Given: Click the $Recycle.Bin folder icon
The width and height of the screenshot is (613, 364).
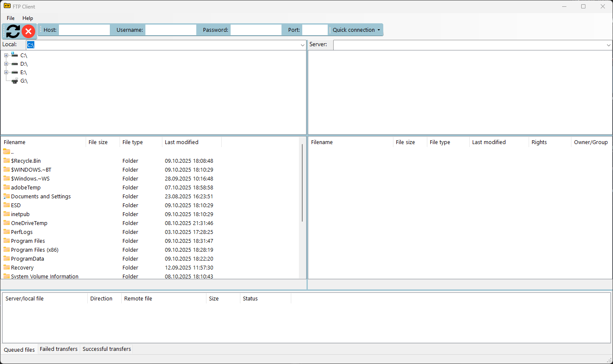Looking at the screenshot, I should click(6, 161).
